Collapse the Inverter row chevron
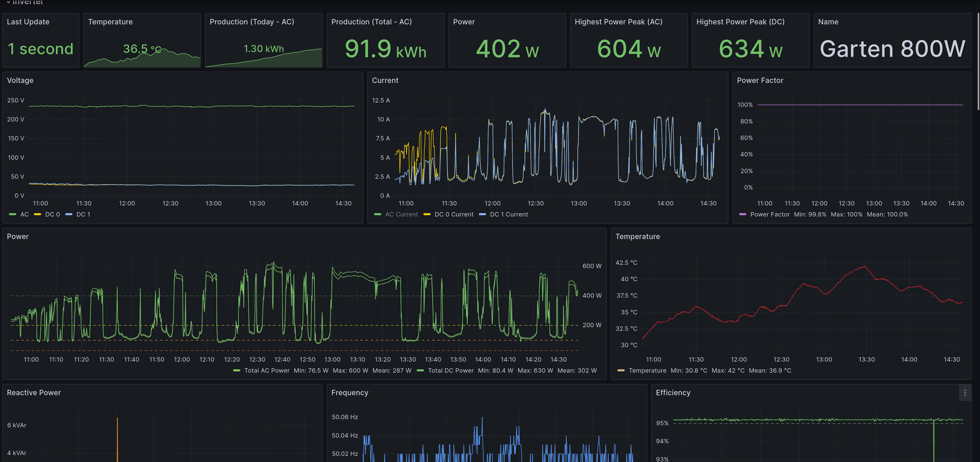Image resolution: width=980 pixels, height=462 pixels. [x=8, y=2]
